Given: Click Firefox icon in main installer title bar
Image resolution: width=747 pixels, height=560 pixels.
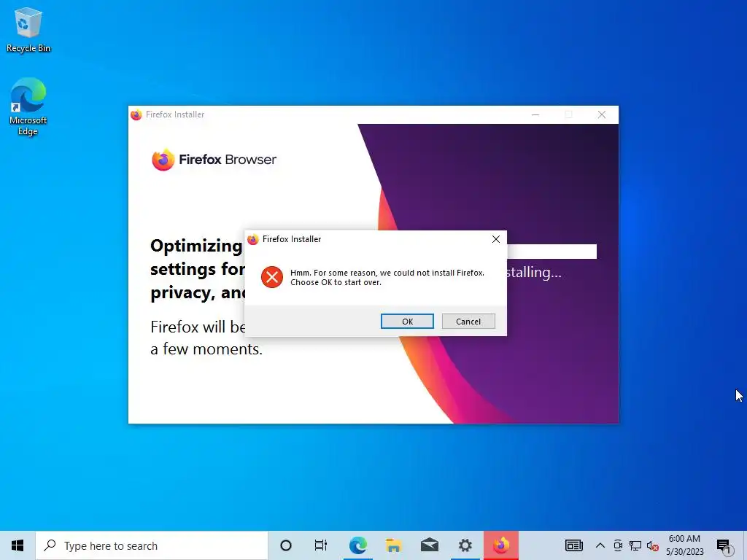Looking at the screenshot, I should pos(136,114).
